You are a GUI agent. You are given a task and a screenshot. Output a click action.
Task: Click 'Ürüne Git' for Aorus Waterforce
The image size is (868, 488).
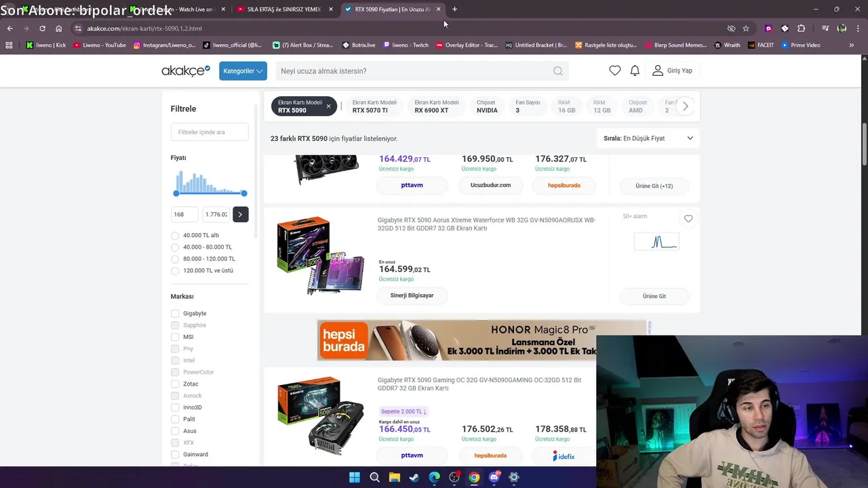tap(654, 296)
